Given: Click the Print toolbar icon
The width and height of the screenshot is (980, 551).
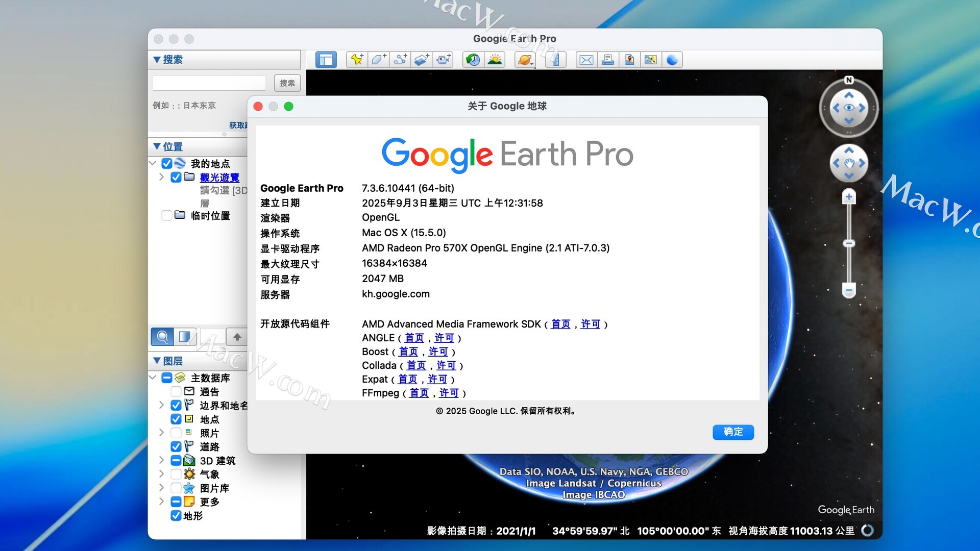Looking at the screenshot, I should tap(608, 60).
